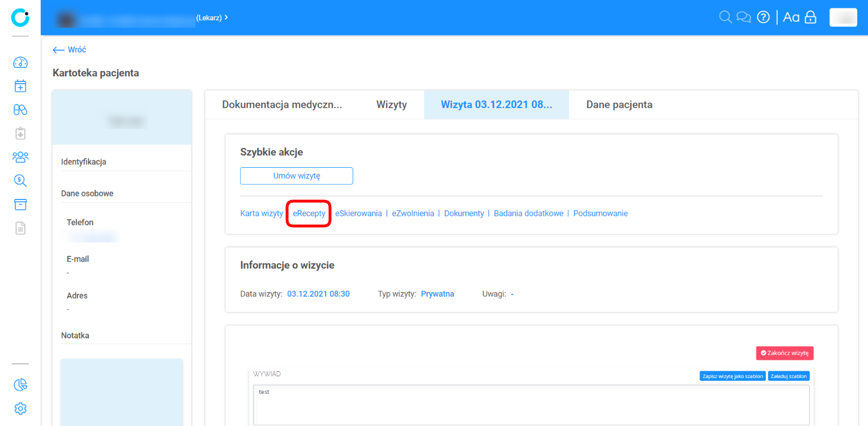Open the chat messages icon in header
Image resolution: width=868 pixels, height=426 pixels.
coord(744,18)
